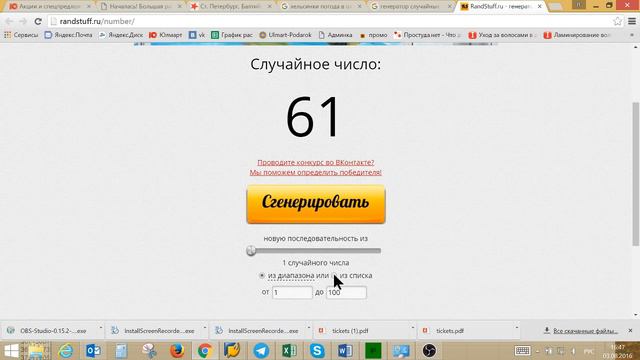Click the browser forward arrow

tap(23, 21)
